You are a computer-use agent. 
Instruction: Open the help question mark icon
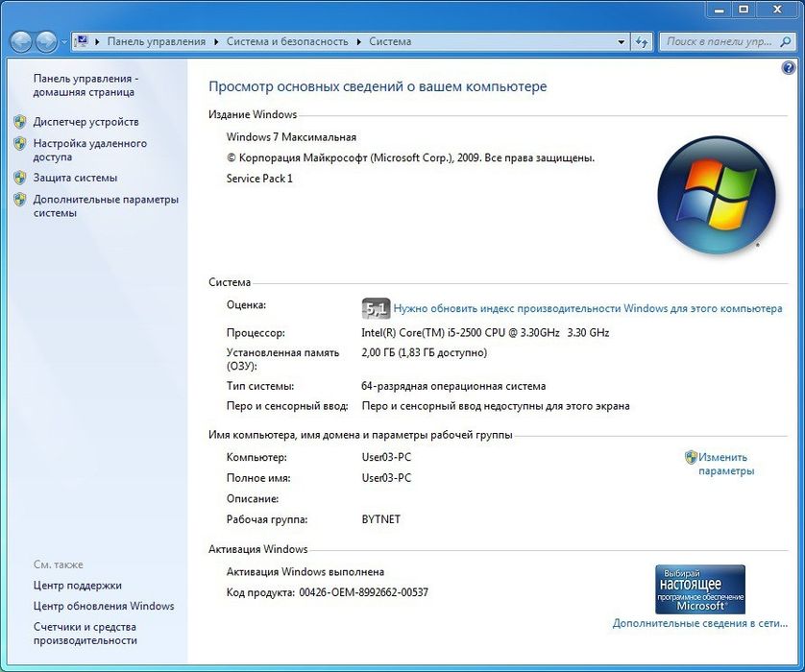(789, 68)
